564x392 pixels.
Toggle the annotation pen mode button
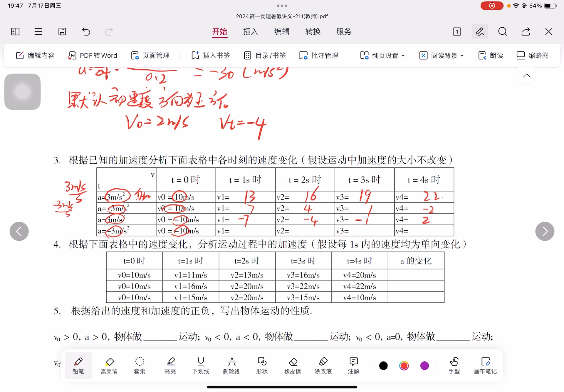tap(480, 31)
